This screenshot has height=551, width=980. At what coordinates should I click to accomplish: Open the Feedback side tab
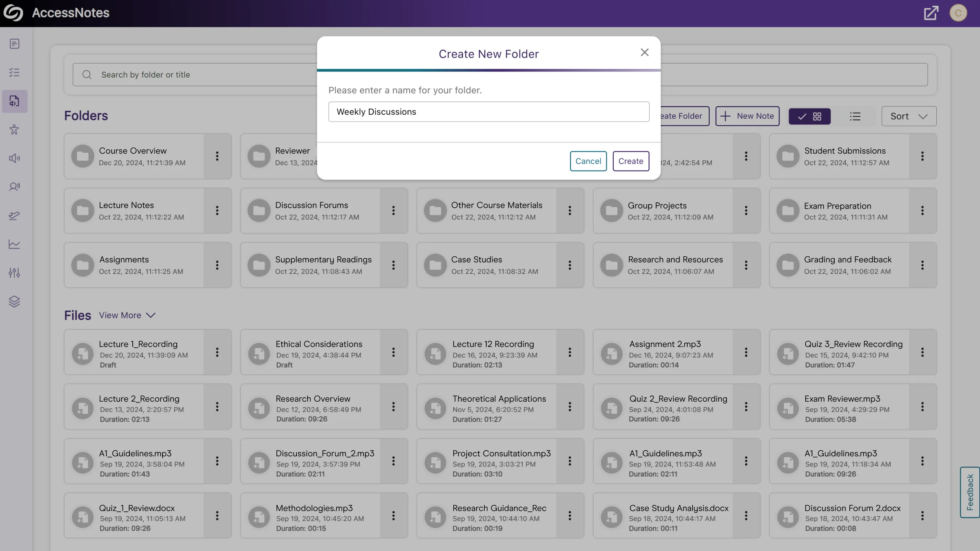(970, 492)
